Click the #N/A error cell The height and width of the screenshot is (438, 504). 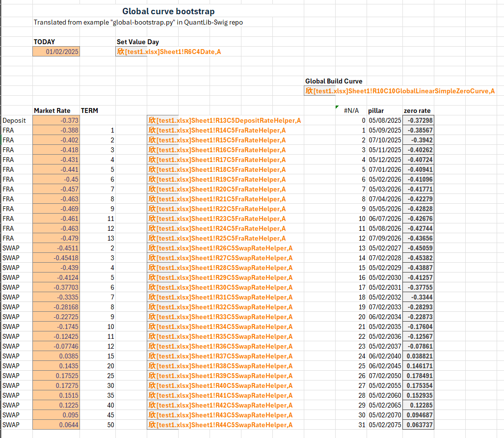point(351,110)
